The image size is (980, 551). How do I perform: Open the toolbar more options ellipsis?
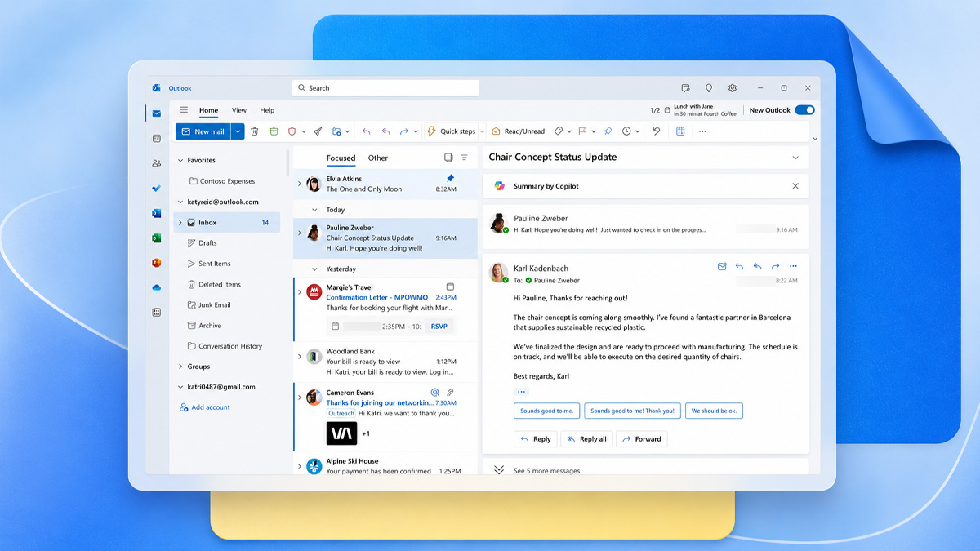[702, 131]
